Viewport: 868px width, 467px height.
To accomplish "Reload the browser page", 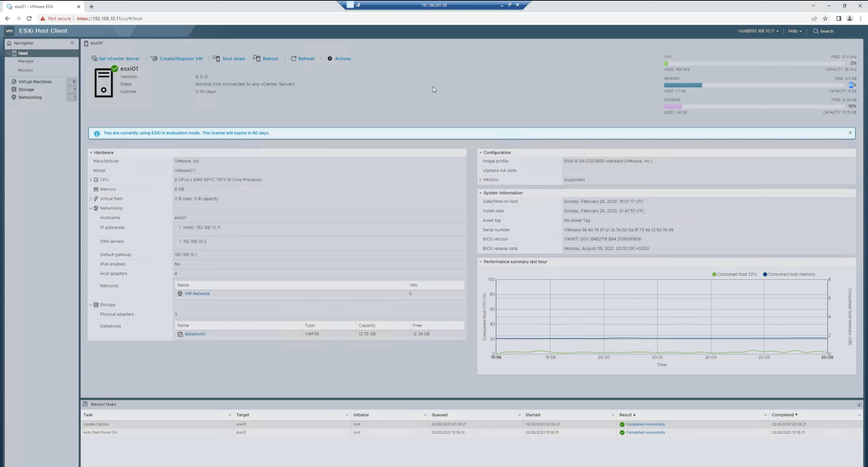I will 29,18.
